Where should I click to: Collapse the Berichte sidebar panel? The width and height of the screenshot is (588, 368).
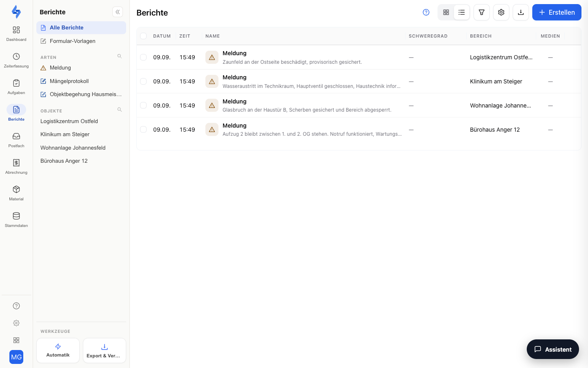[118, 12]
